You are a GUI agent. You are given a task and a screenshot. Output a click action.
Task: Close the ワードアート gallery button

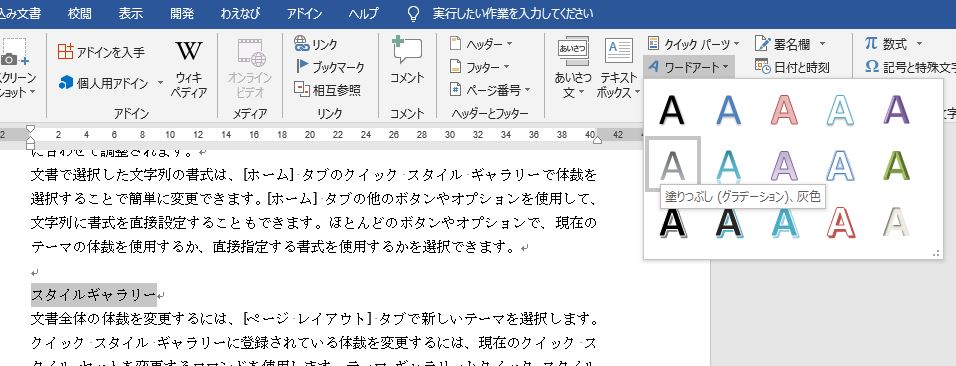[689, 66]
